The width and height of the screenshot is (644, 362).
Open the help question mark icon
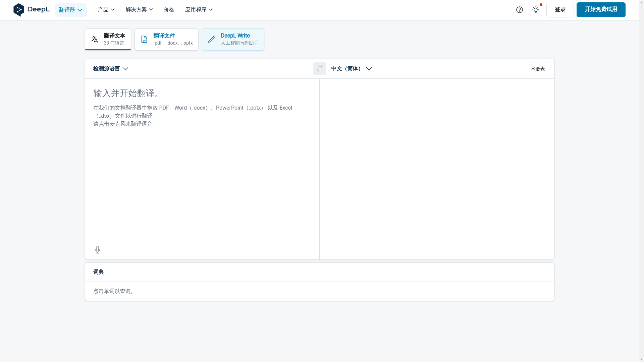tap(519, 10)
